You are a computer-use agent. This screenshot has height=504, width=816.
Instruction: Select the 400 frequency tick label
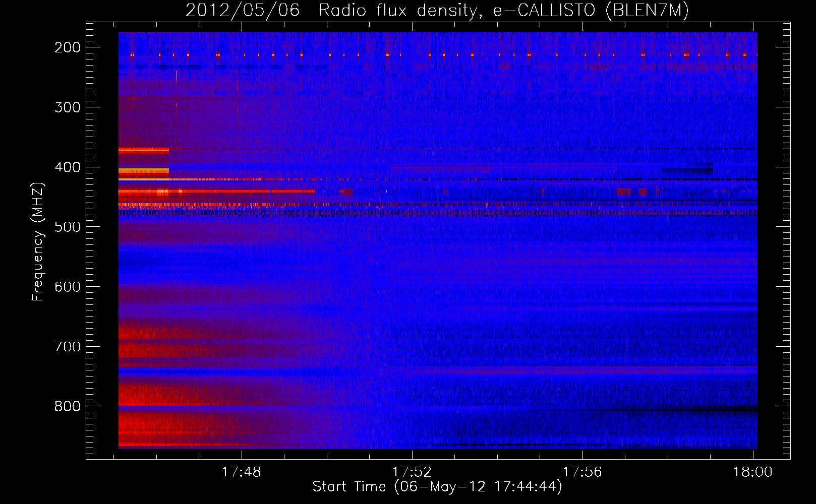68,167
